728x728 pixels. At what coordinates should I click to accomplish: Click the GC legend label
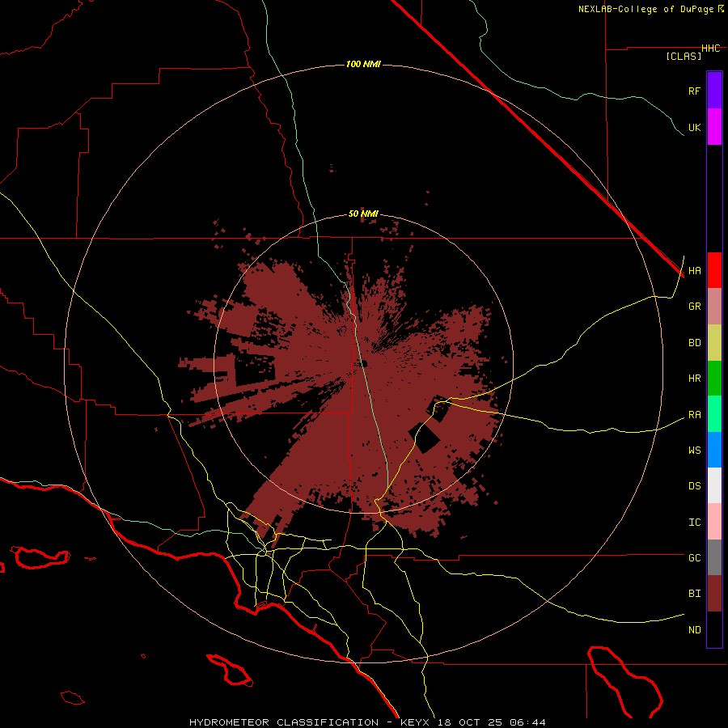tap(694, 558)
